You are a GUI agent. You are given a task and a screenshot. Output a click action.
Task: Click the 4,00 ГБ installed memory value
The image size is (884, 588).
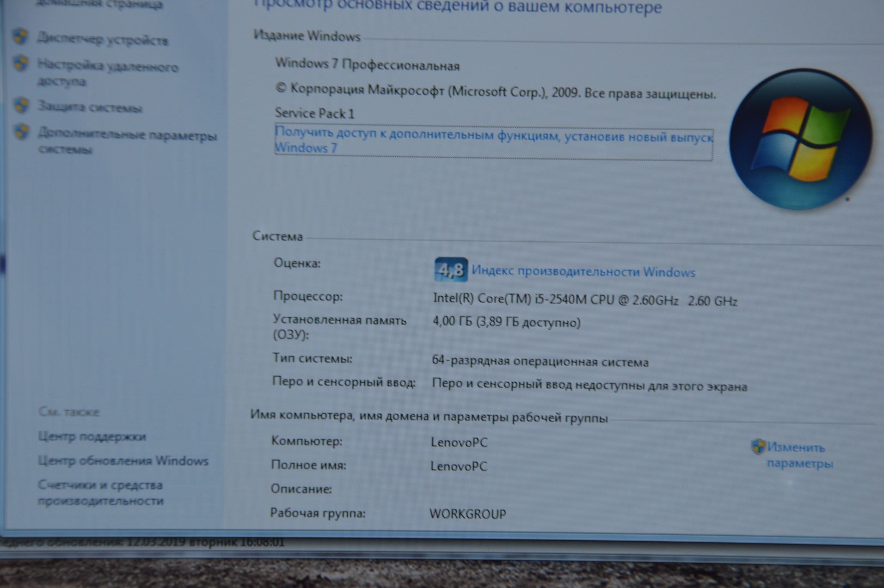click(506, 322)
